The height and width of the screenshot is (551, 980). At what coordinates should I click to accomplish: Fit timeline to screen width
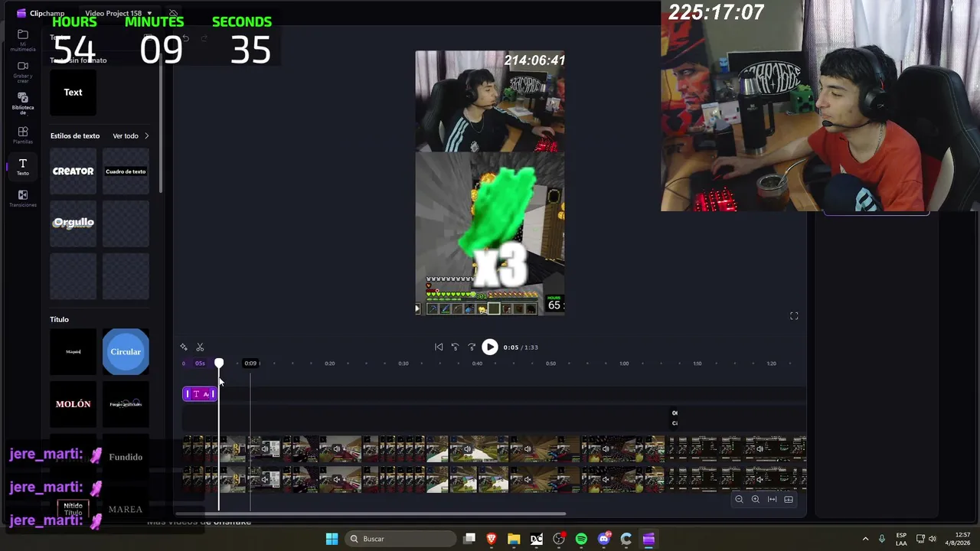click(x=772, y=500)
